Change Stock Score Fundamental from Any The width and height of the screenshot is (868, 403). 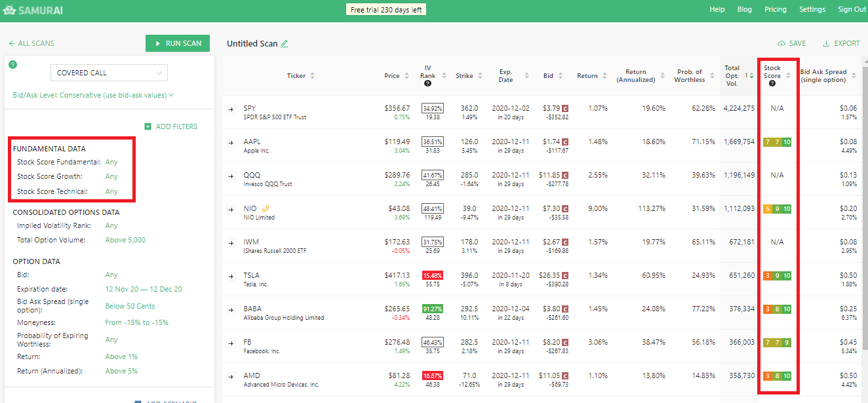tap(111, 162)
